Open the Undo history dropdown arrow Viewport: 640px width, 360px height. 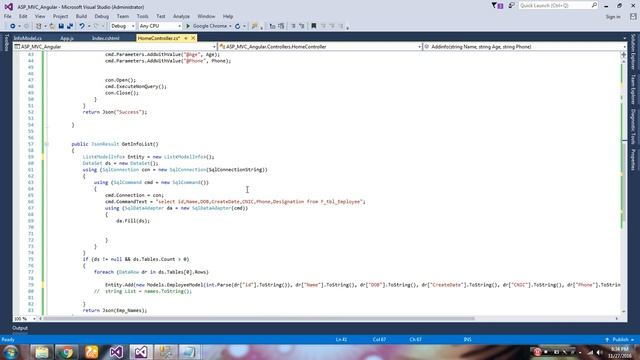89,26
